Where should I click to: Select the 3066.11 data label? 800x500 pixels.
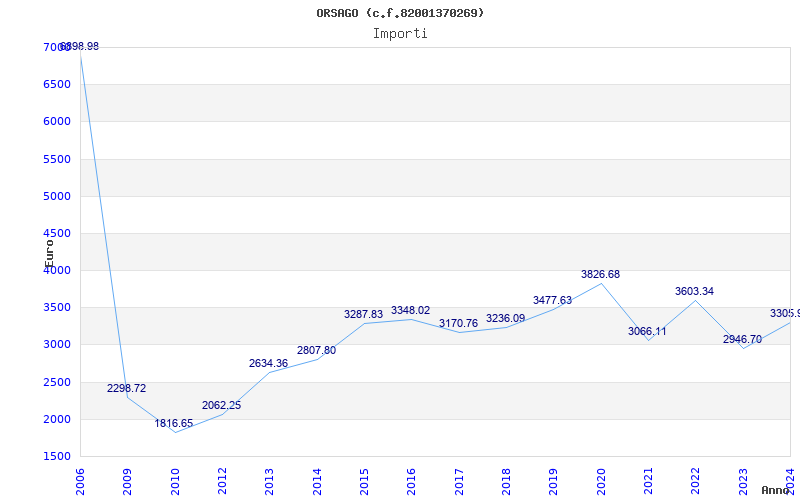[647, 332]
